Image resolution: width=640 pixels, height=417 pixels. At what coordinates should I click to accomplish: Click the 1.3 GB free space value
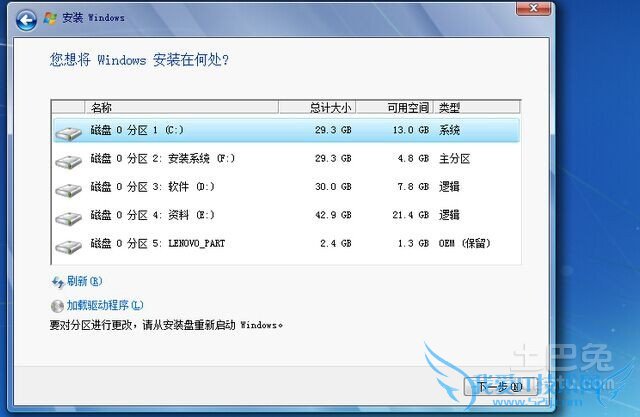(x=413, y=243)
